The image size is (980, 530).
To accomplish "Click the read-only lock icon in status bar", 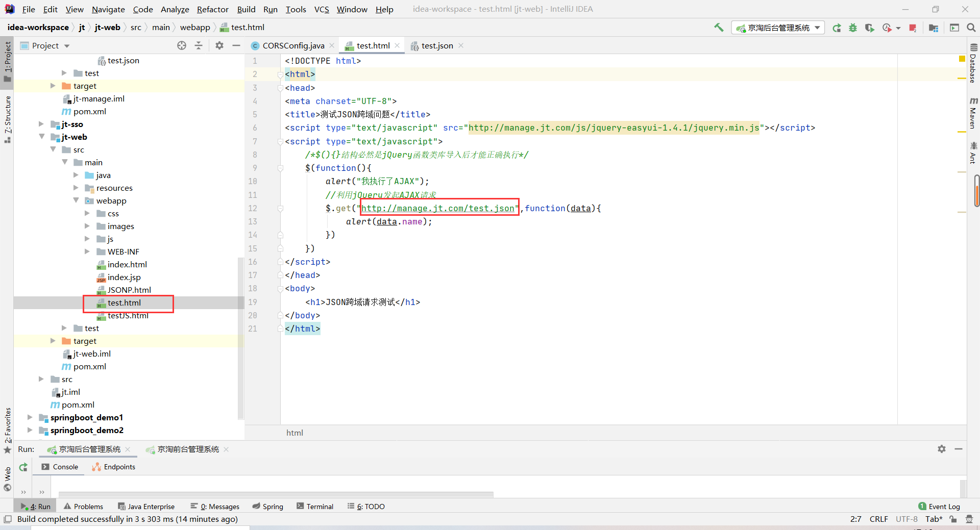I will click(x=953, y=519).
